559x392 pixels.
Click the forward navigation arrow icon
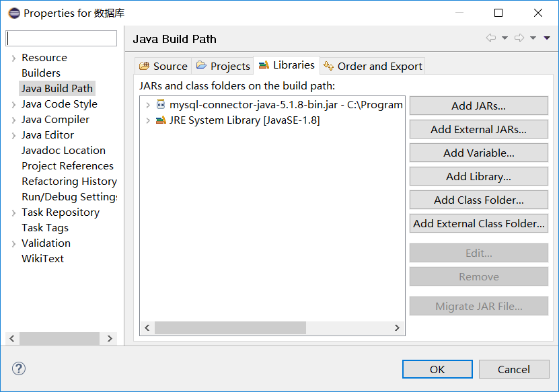coord(519,38)
